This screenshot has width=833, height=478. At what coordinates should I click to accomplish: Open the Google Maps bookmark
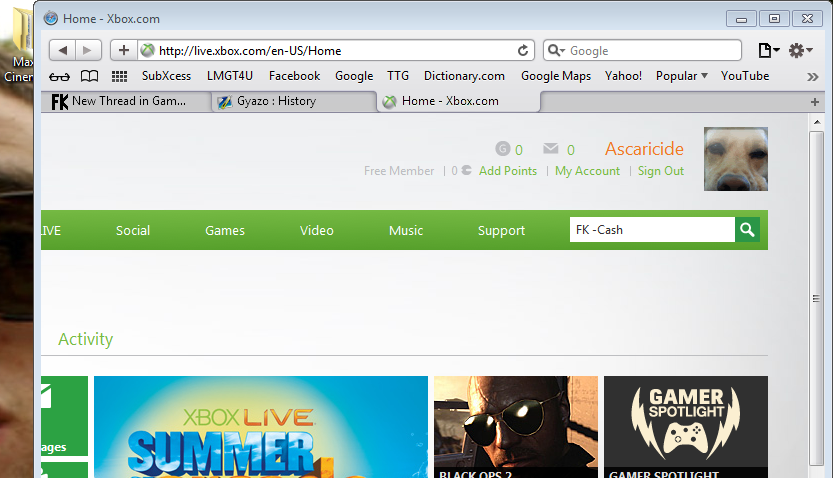tap(556, 76)
